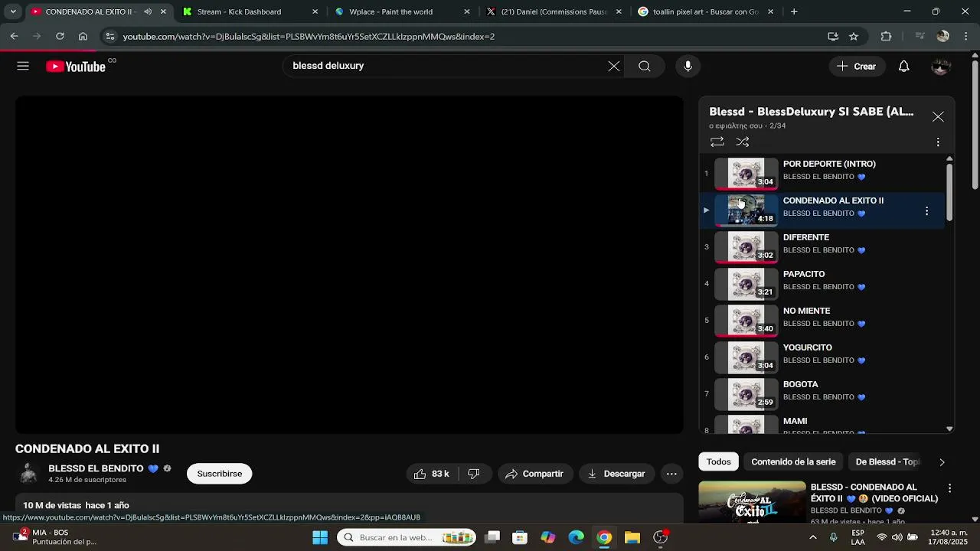Image resolution: width=980 pixels, height=551 pixels.
Task: Switch to Stream - Kick Dashboard tab
Action: 250,11
